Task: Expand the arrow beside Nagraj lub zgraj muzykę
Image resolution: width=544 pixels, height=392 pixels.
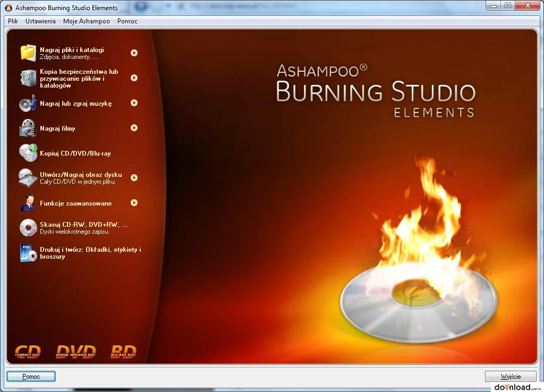Action: click(134, 103)
